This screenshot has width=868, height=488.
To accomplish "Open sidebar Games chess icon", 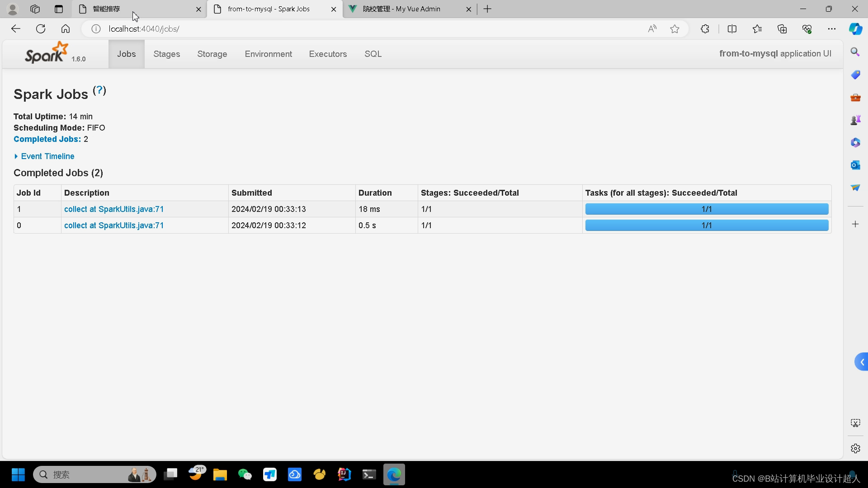I will pyautogui.click(x=855, y=120).
